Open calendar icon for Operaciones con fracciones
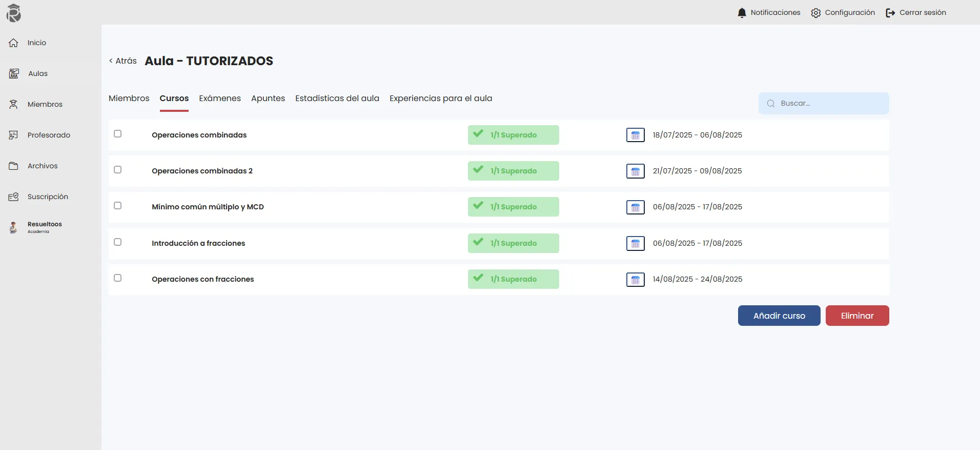The width and height of the screenshot is (980, 450). [635, 280]
